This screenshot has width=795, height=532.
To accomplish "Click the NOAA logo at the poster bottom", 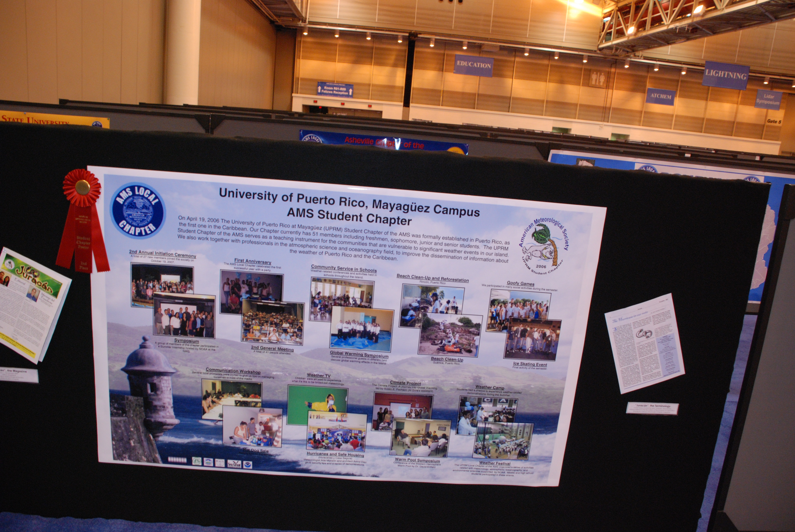I will tap(248, 464).
